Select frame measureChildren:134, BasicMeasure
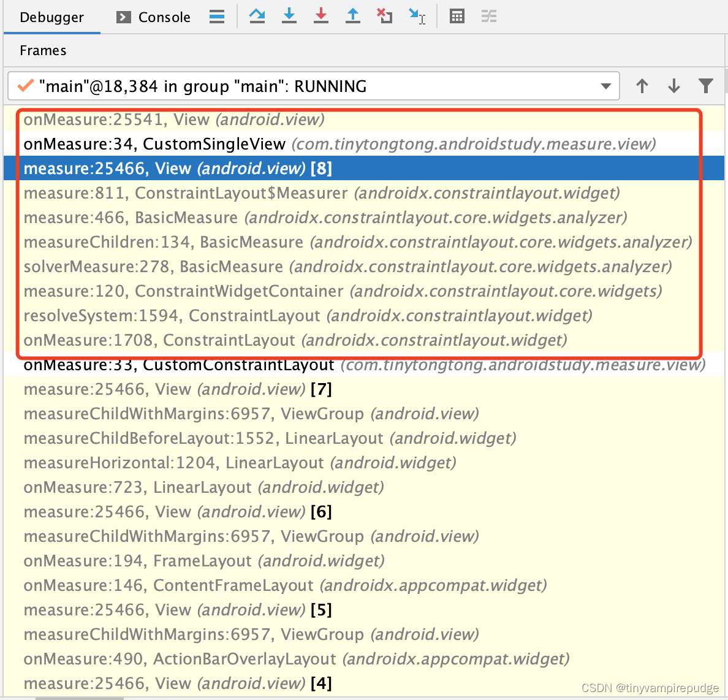The image size is (728, 700). [x=364, y=242]
